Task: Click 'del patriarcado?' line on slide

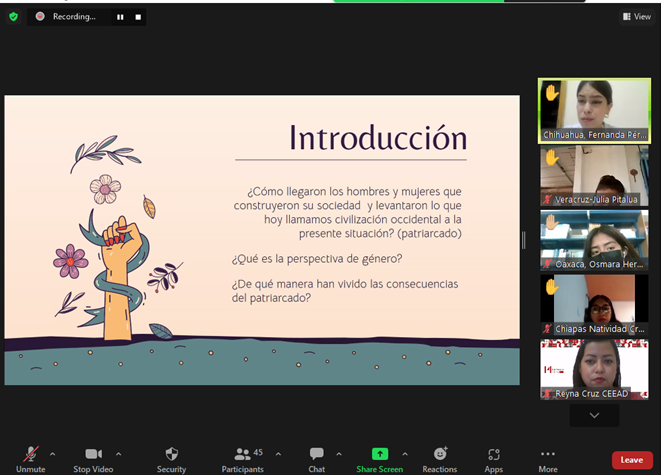Action: pos(271,298)
